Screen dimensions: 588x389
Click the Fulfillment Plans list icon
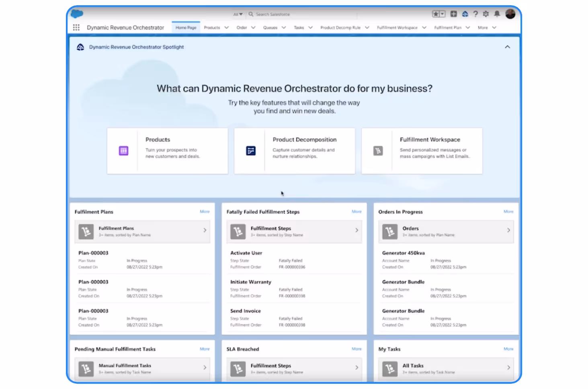(86, 231)
